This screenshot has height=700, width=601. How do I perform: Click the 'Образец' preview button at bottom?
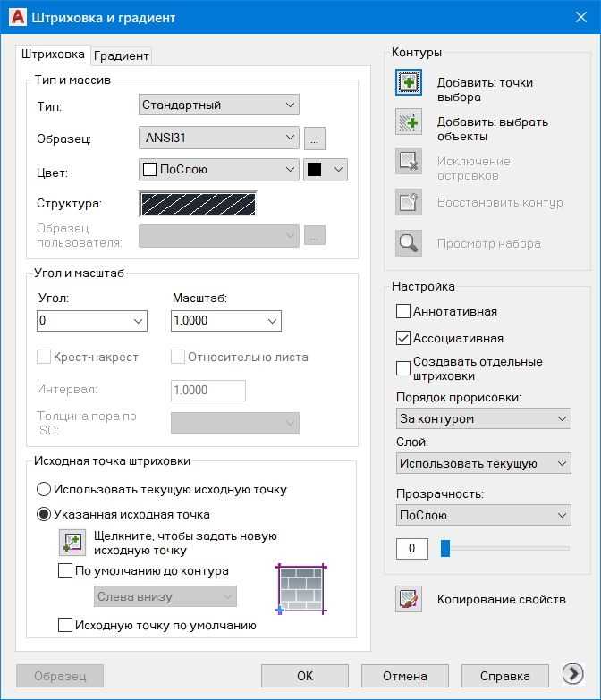(60, 676)
